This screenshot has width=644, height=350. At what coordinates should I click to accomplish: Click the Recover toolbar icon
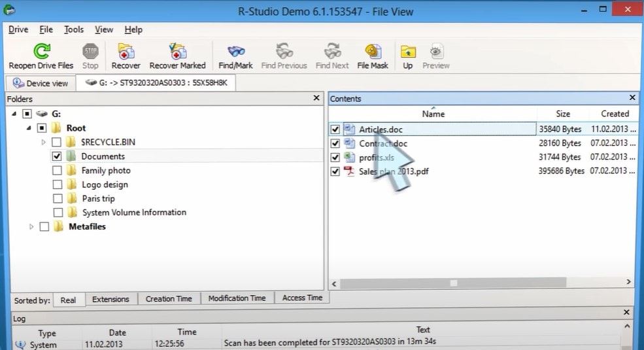[126, 51]
